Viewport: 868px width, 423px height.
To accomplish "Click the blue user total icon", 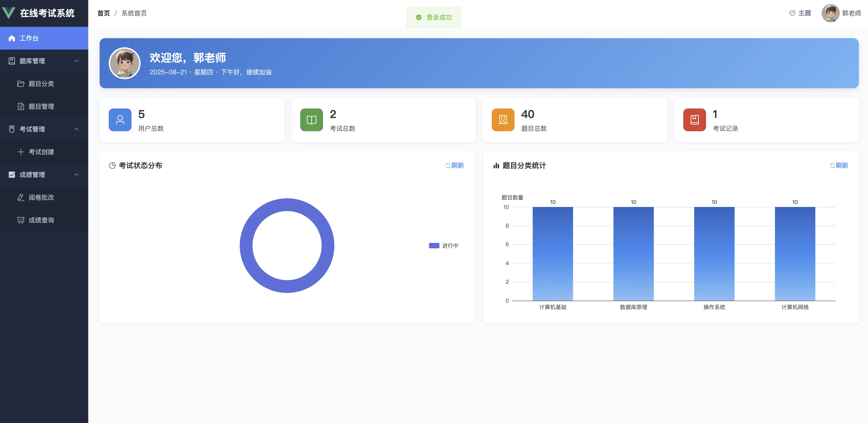I will (120, 120).
